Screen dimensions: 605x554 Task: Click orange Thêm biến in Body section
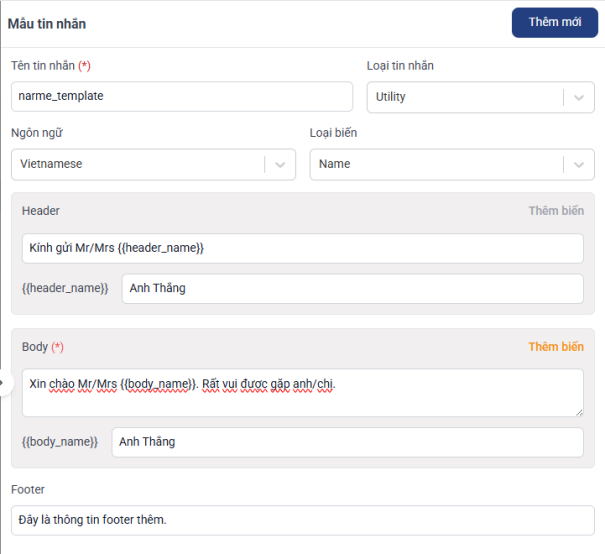tap(556, 347)
